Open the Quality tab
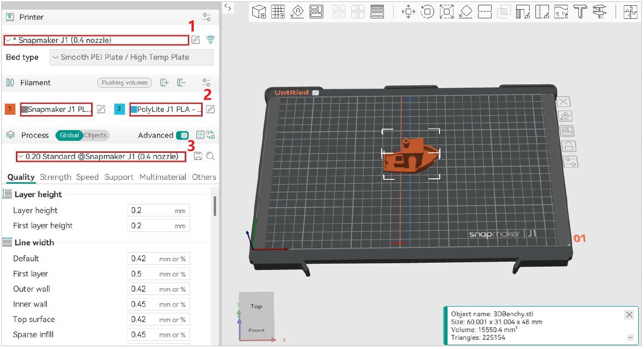Image resolution: width=644 pixels, height=349 pixels. (x=21, y=177)
